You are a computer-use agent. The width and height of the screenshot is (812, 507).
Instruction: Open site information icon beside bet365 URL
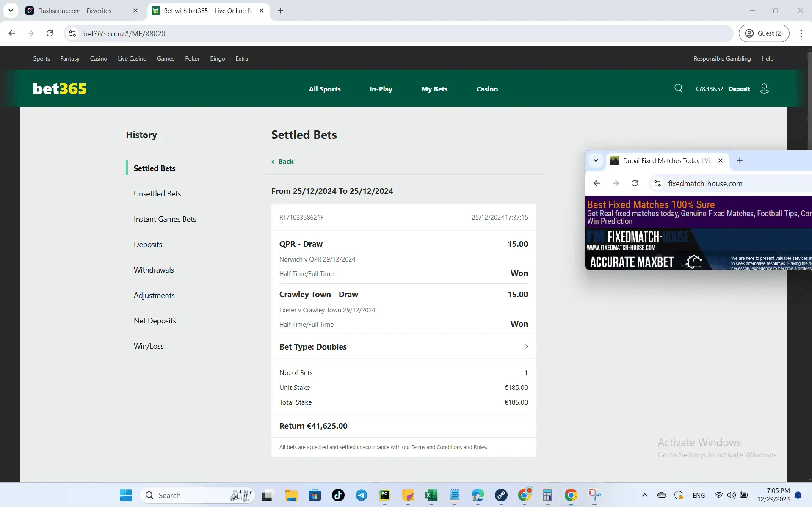tap(72, 33)
